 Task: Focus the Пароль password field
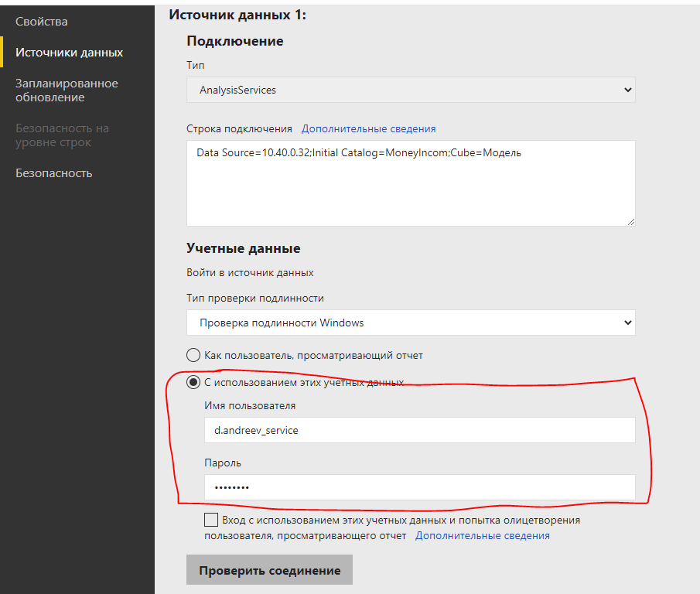420,487
